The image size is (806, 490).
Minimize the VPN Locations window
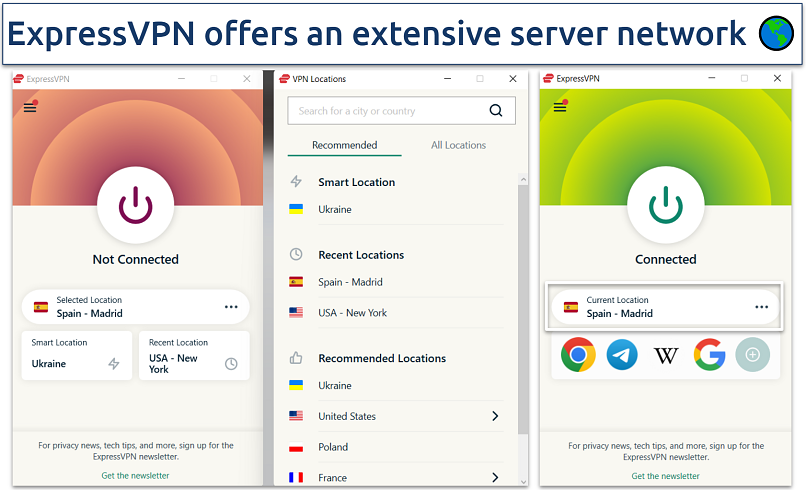tap(447, 79)
